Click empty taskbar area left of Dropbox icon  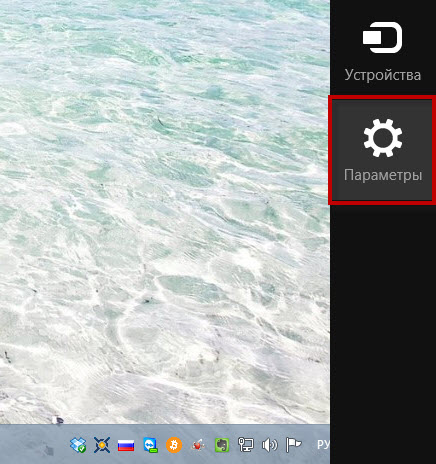(33, 444)
